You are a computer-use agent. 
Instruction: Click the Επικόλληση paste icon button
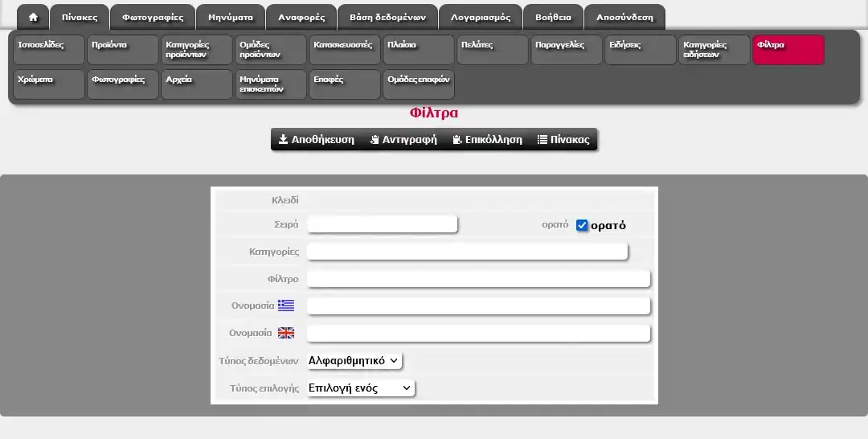coord(457,140)
